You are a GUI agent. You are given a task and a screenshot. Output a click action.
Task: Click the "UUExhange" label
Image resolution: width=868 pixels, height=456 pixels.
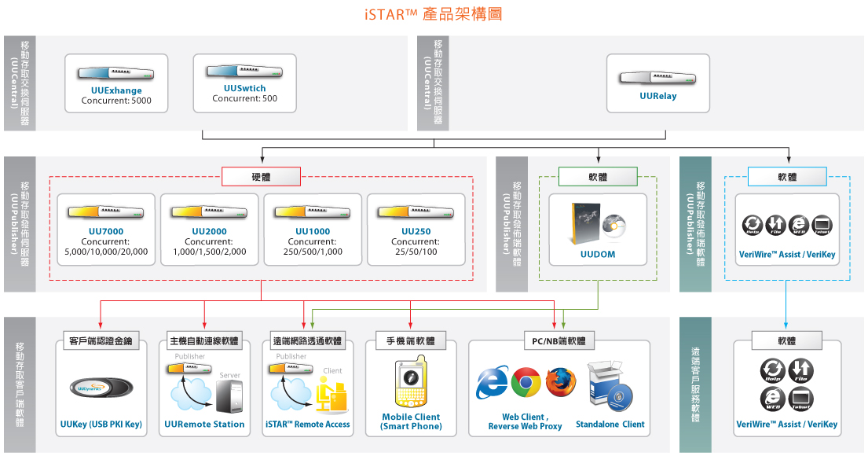(x=116, y=90)
